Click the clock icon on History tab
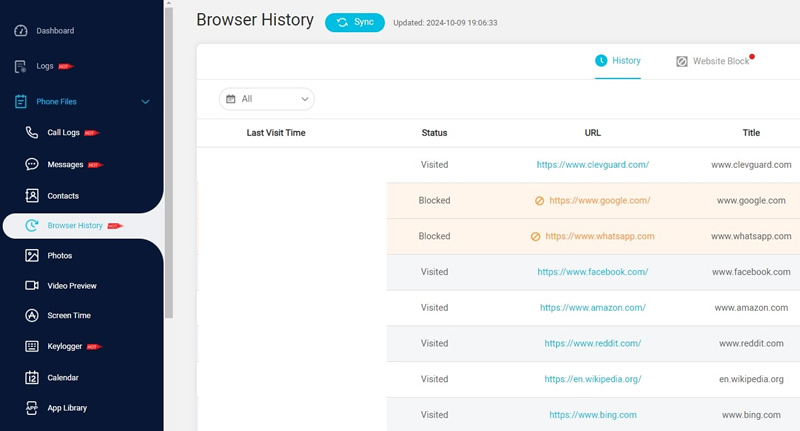This screenshot has height=431, width=800. (x=601, y=61)
